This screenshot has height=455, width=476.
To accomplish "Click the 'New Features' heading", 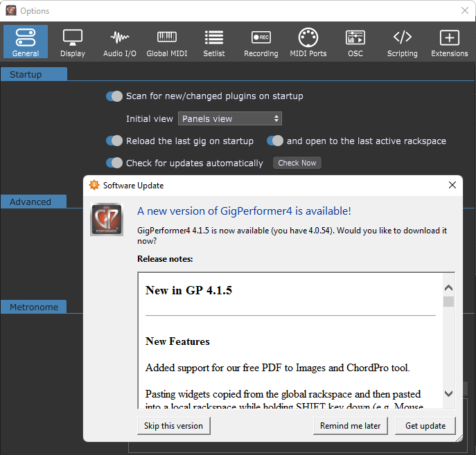I will (x=177, y=341).
